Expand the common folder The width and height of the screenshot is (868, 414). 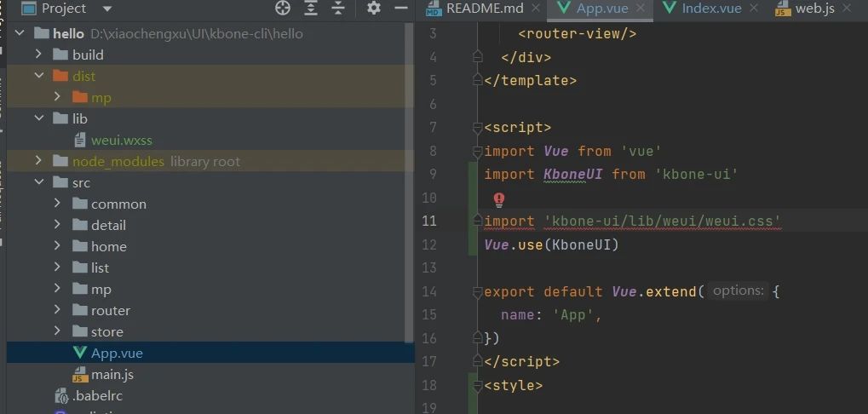[x=57, y=204]
